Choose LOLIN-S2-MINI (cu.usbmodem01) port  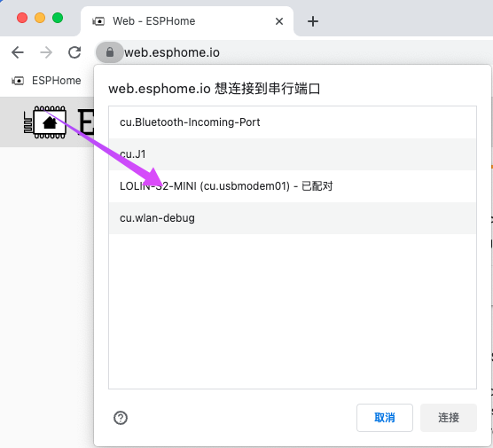[293, 186]
